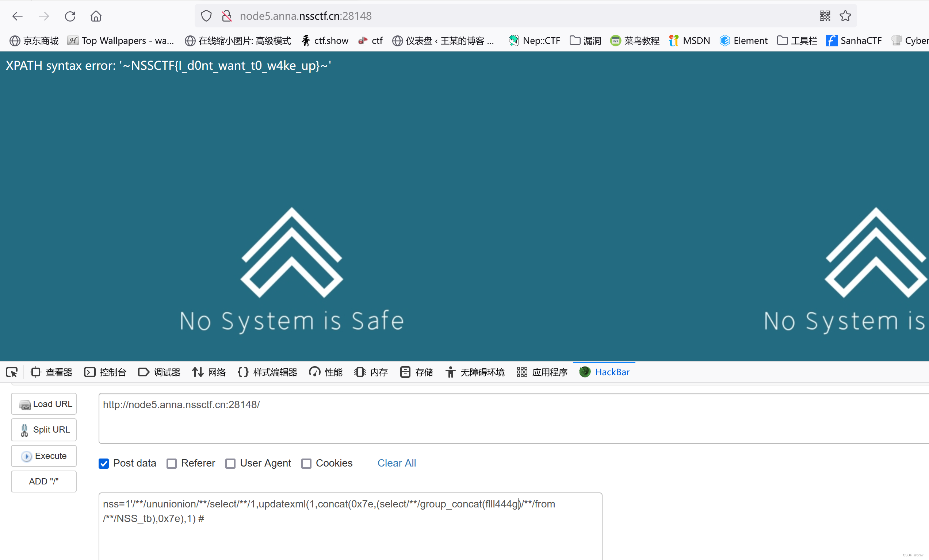Check the Cookies checkbox
The image size is (929, 560).
pos(306,464)
